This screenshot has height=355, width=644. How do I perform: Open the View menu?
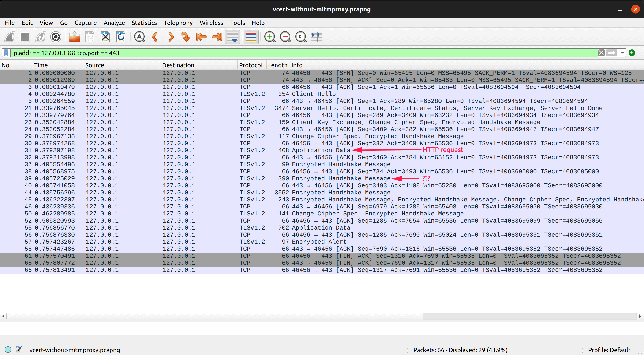coord(46,23)
